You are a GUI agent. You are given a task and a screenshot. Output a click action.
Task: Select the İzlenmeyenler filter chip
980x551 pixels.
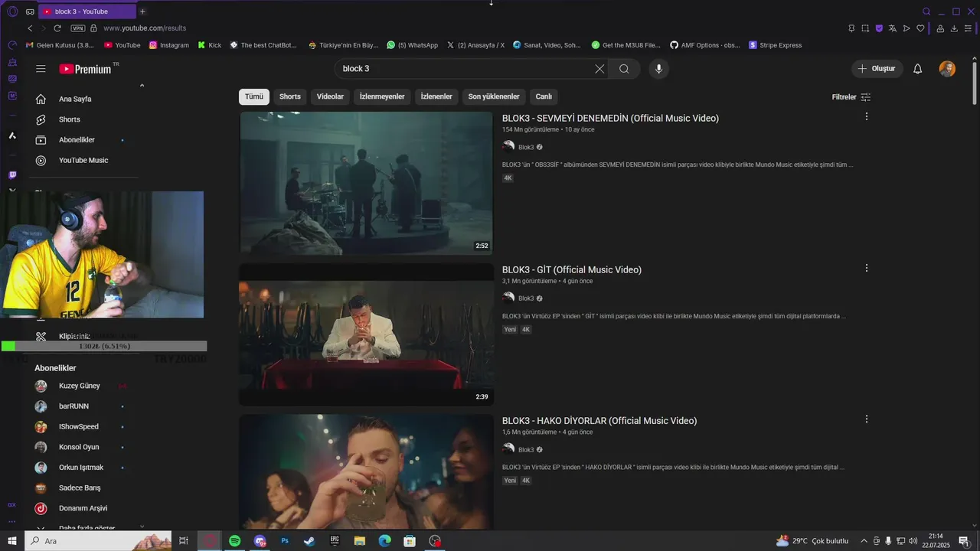coord(382,96)
